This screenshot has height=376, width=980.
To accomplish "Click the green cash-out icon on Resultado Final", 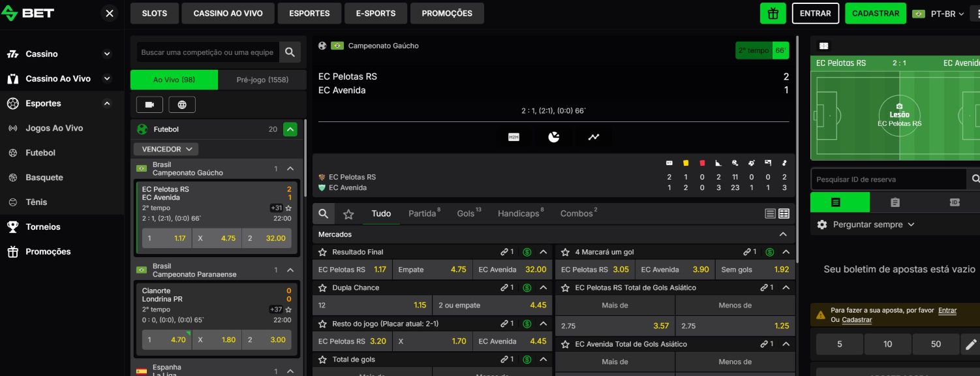I will pyautogui.click(x=527, y=252).
